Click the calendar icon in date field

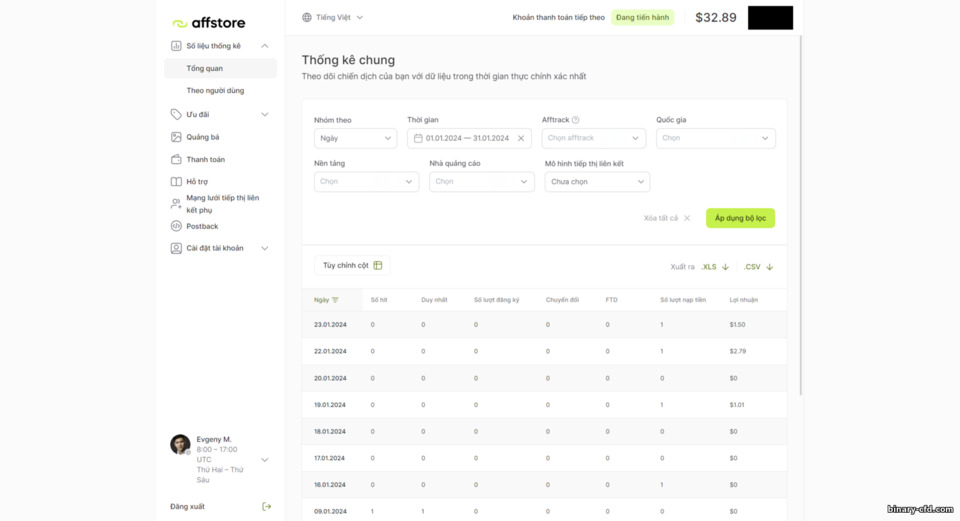(418, 138)
